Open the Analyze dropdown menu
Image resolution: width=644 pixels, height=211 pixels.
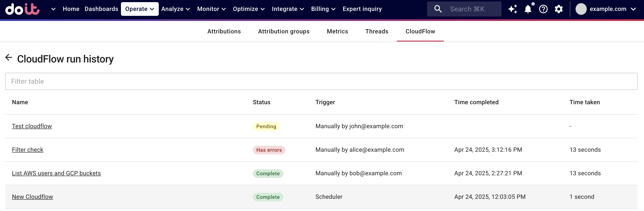tap(175, 9)
